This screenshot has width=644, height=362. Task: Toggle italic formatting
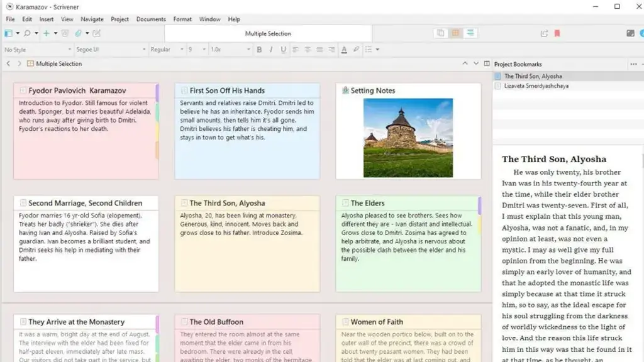click(x=272, y=49)
